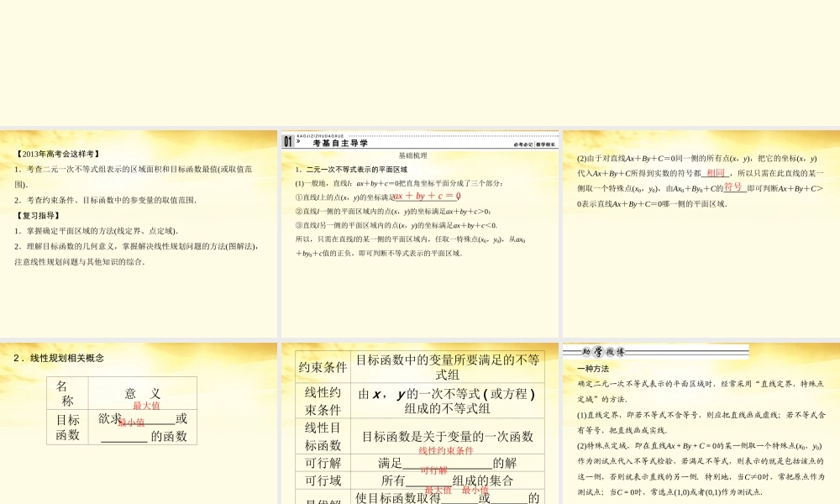Viewport: 840px width, 504px height.
Task: Click the 线性目标函数 table cell
Action: [323, 437]
